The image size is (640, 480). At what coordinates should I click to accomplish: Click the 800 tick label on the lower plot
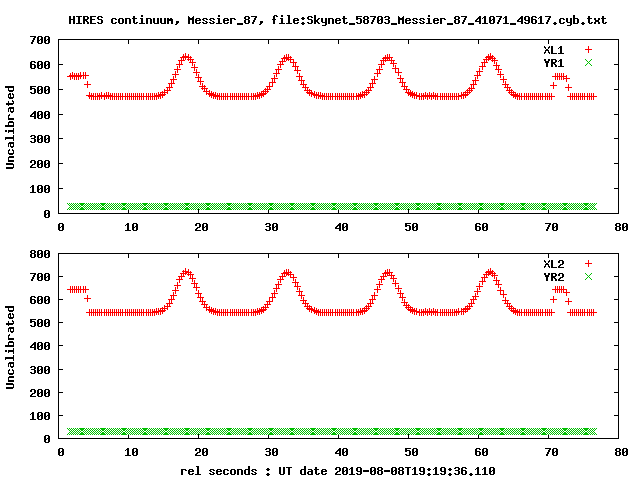click(x=40, y=254)
